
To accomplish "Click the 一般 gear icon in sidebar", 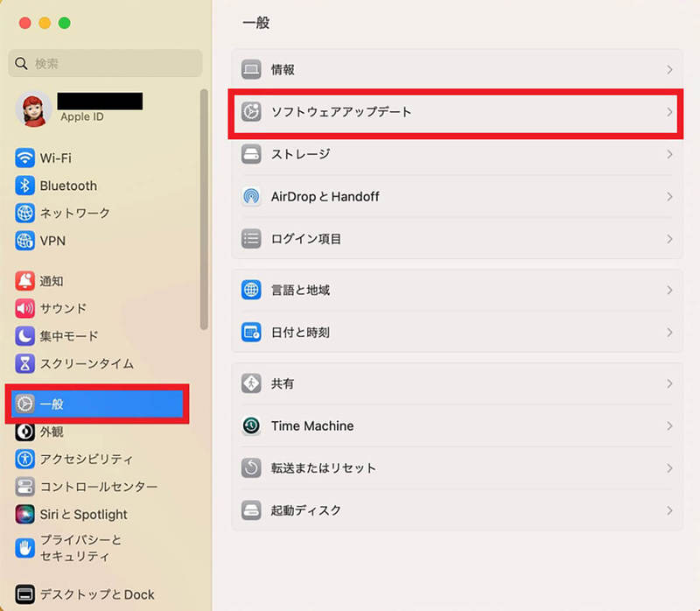I will tap(25, 404).
